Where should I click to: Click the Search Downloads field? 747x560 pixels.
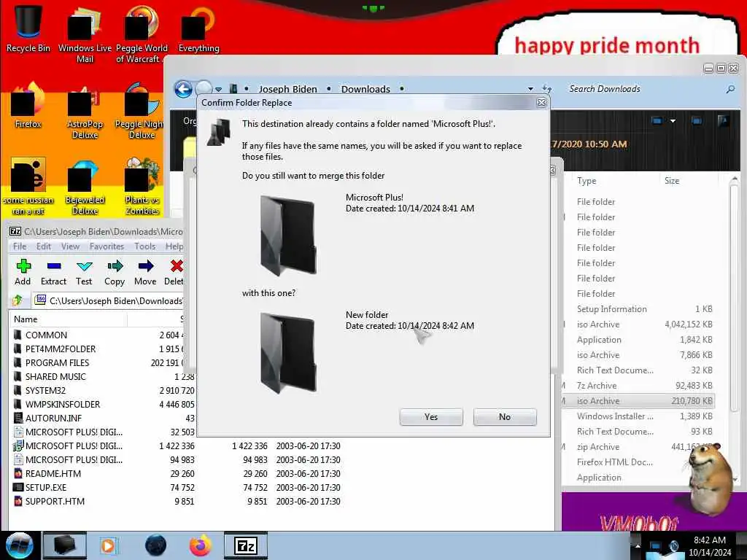tap(643, 89)
